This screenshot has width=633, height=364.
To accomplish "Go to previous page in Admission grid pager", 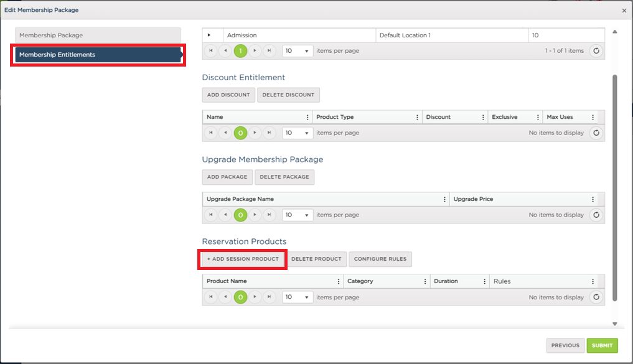I will pos(225,51).
